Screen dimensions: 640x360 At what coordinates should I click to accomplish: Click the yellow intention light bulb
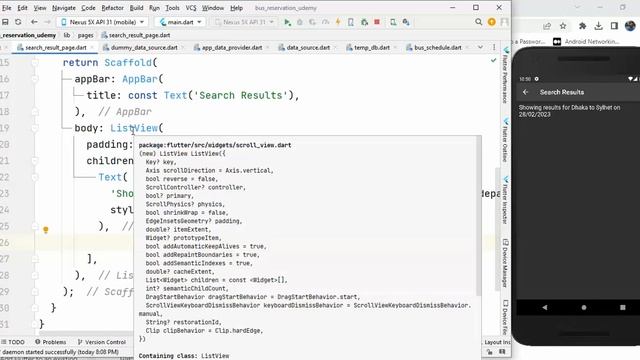pyautogui.click(x=46, y=230)
